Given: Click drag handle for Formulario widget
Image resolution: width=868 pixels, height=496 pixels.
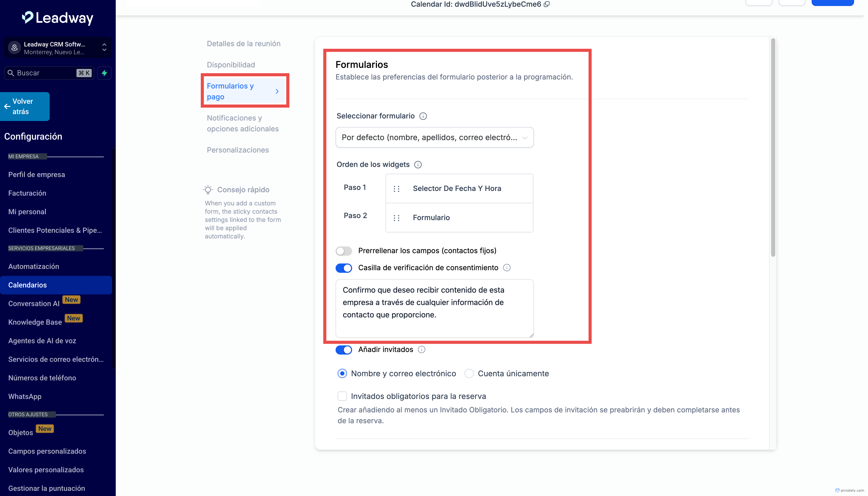Looking at the screenshot, I should [396, 218].
